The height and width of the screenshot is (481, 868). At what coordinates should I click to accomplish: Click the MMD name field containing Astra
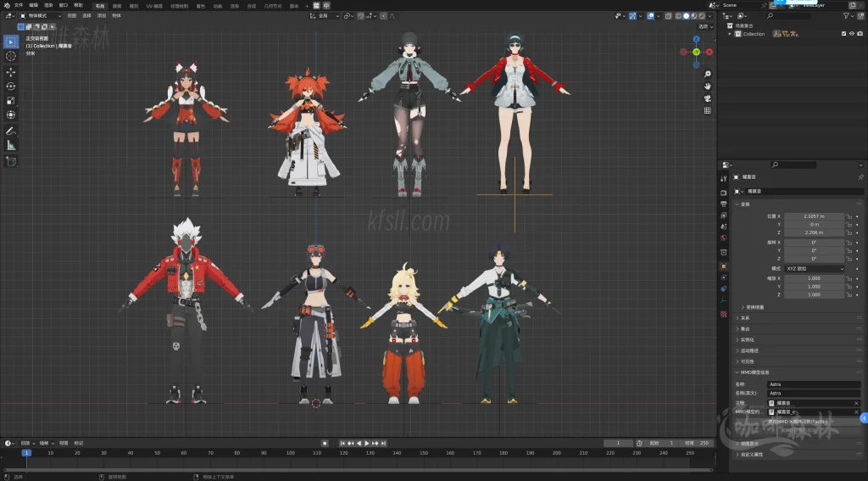815,384
